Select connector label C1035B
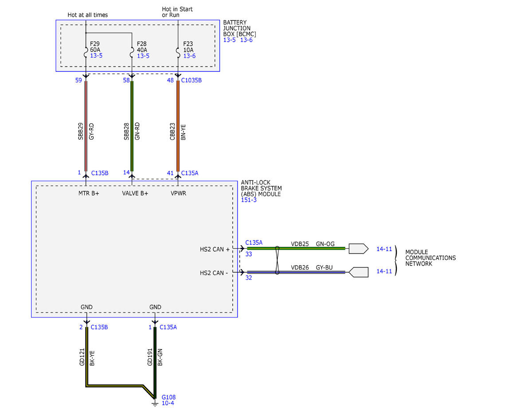The image size is (532, 411). pyautogui.click(x=192, y=81)
